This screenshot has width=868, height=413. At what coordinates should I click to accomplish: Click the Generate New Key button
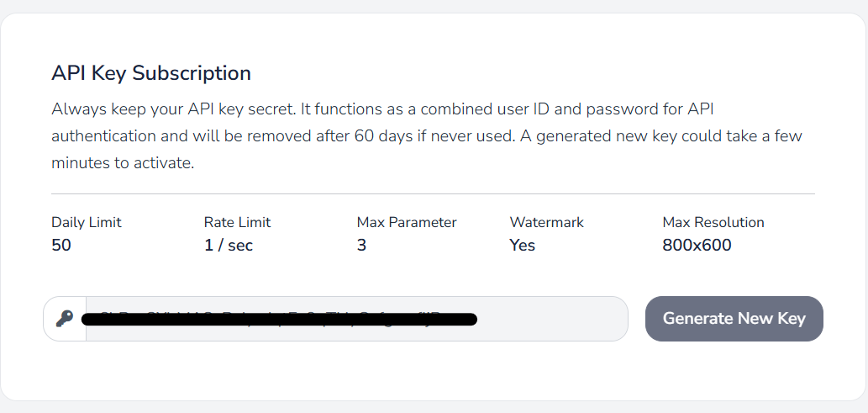[x=734, y=319]
